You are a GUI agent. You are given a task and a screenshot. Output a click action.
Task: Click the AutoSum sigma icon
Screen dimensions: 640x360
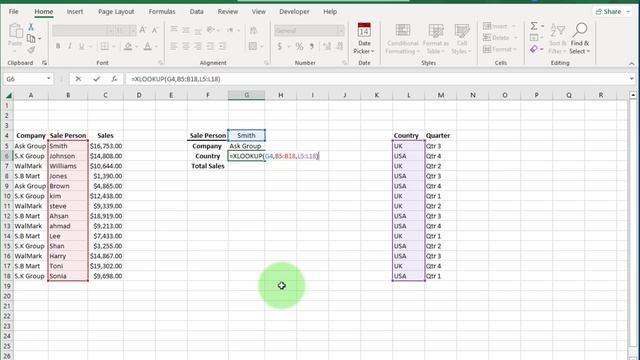pyautogui.click(x=534, y=26)
